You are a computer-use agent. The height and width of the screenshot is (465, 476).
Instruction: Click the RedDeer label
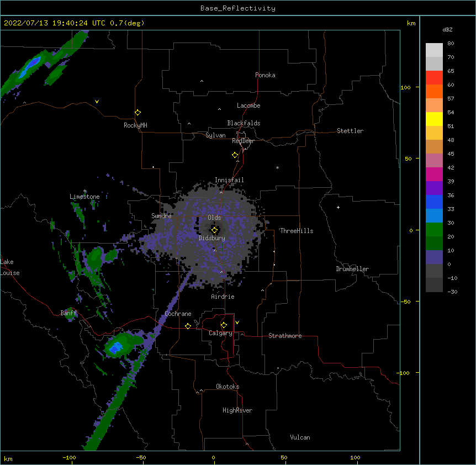[x=243, y=141]
